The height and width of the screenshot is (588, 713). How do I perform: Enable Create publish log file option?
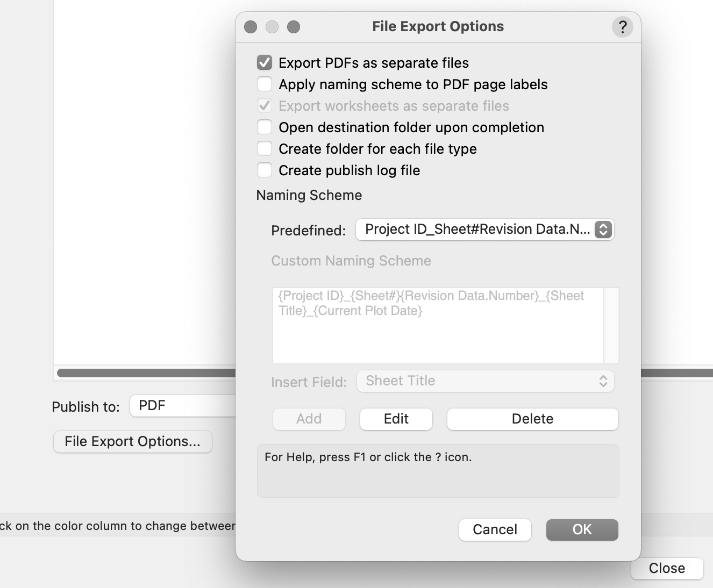265,170
